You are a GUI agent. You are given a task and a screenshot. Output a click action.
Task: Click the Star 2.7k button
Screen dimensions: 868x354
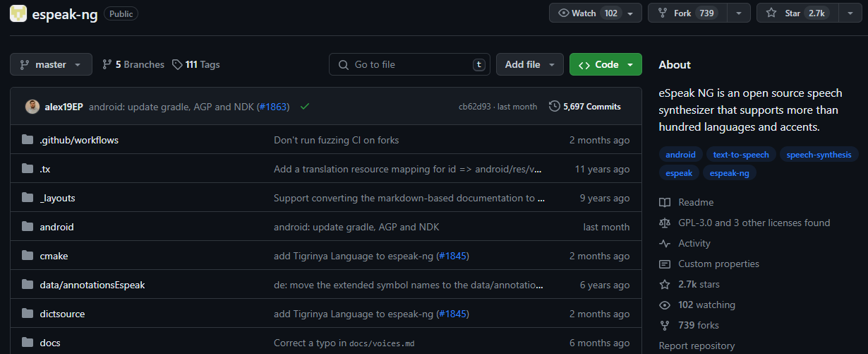797,13
